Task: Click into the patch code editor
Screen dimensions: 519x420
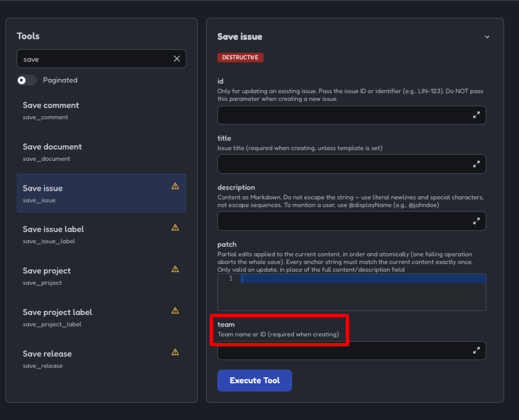Action: click(x=352, y=292)
